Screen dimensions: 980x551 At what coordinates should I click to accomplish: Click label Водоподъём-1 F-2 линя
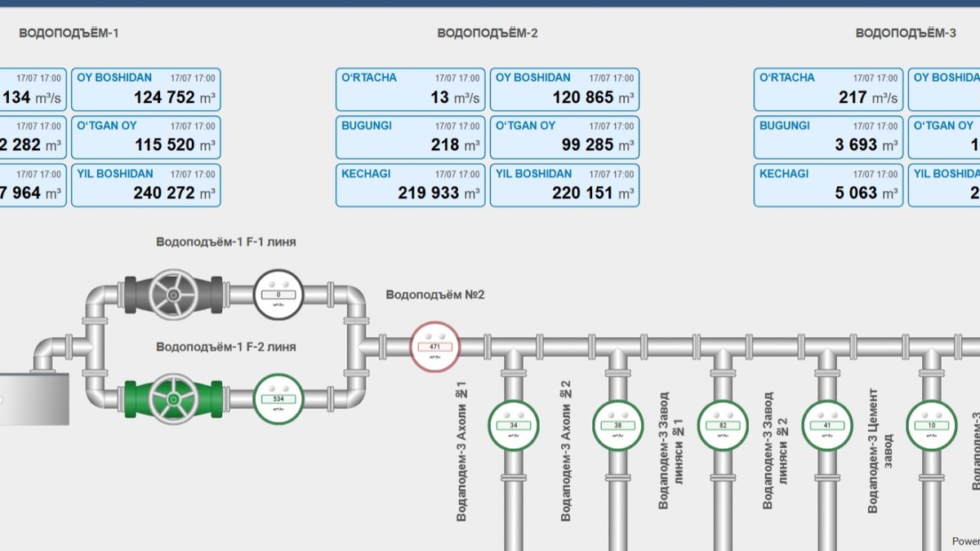[x=226, y=347]
